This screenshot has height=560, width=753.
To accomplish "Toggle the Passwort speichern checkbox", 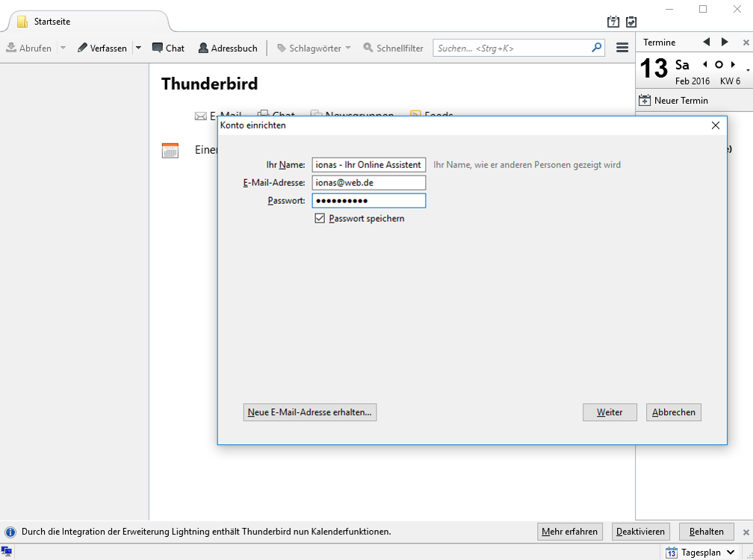I will pyautogui.click(x=320, y=218).
